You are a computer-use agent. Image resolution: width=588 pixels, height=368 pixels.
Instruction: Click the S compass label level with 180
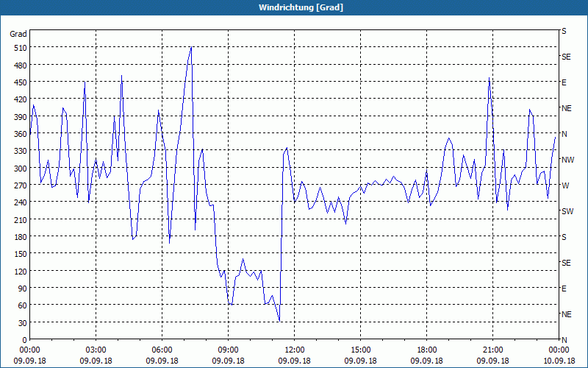564,237
